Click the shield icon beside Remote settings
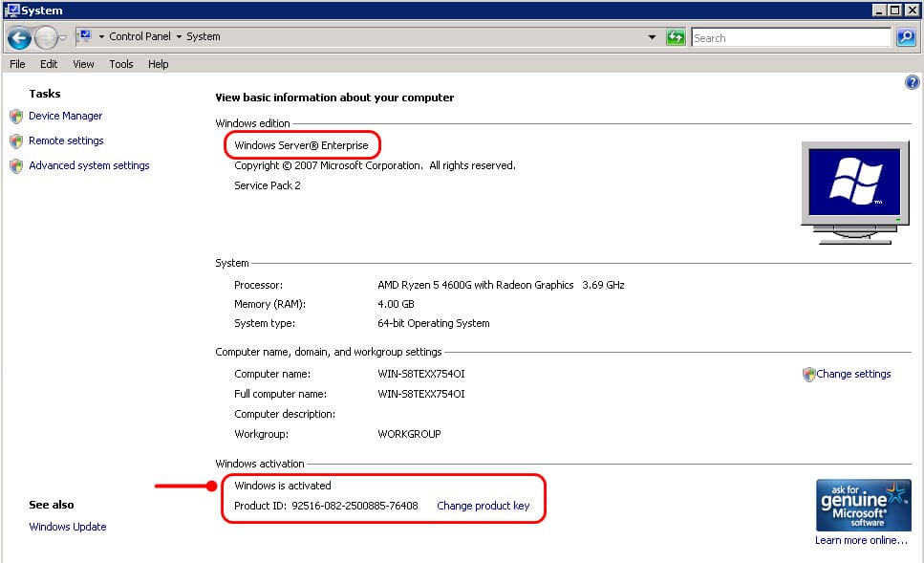924x563 pixels. (16, 141)
